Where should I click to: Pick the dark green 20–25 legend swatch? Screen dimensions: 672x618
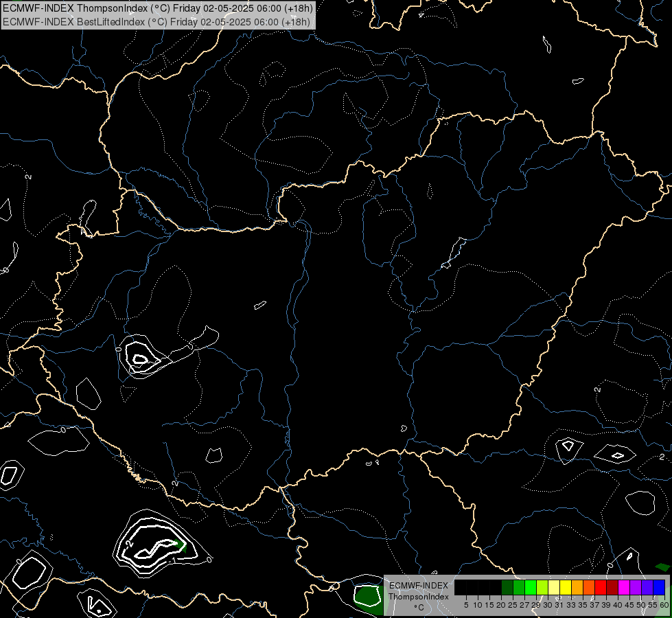tap(507, 587)
